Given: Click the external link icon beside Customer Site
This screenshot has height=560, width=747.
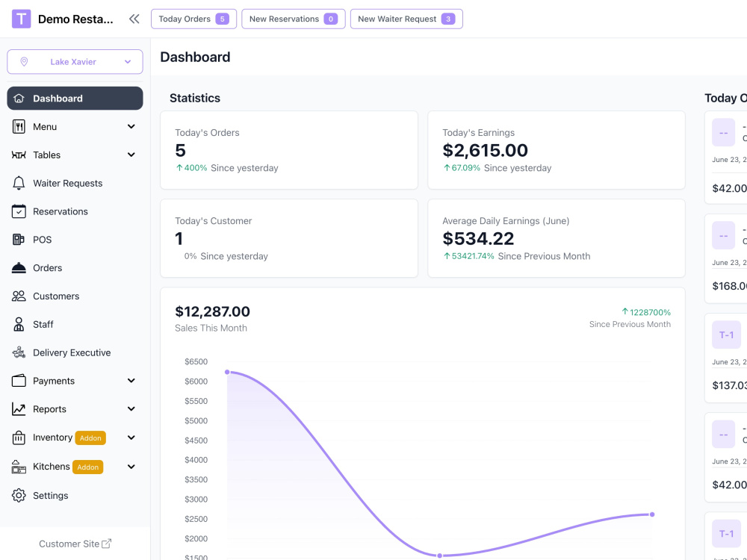Looking at the screenshot, I should click(x=107, y=544).
